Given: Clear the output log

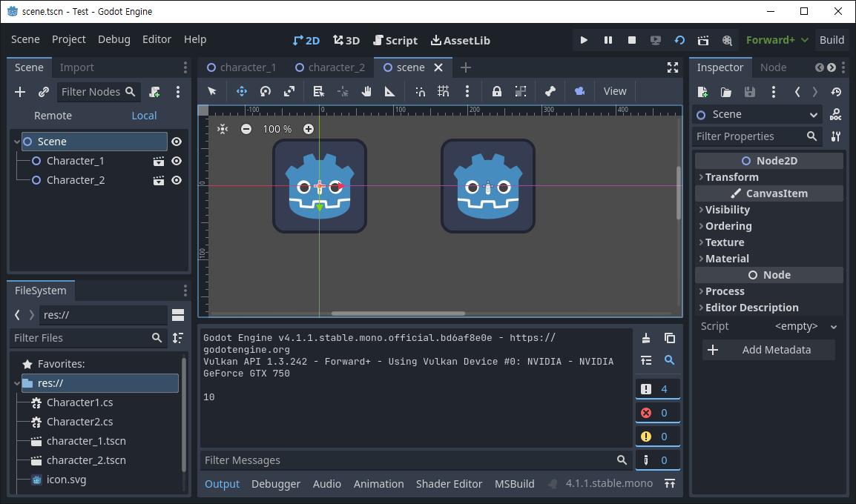Looking at the screenshot, I should click(x=646, y=338).
